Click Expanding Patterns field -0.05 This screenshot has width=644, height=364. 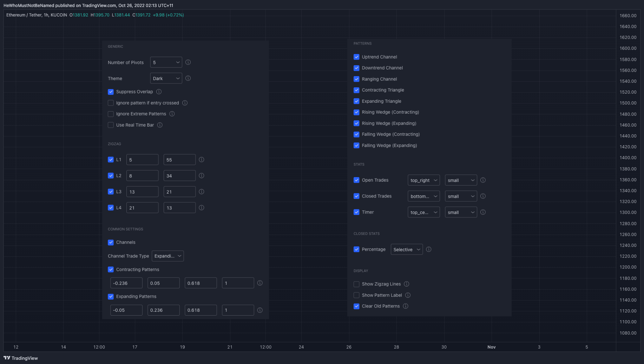(x=126, y=310)
